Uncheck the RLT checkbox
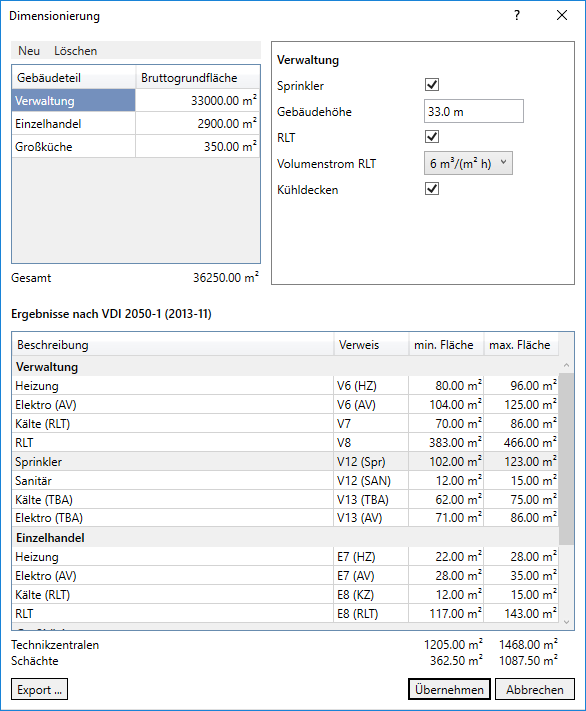Screen dimensions: 586x711 [432, 136]
